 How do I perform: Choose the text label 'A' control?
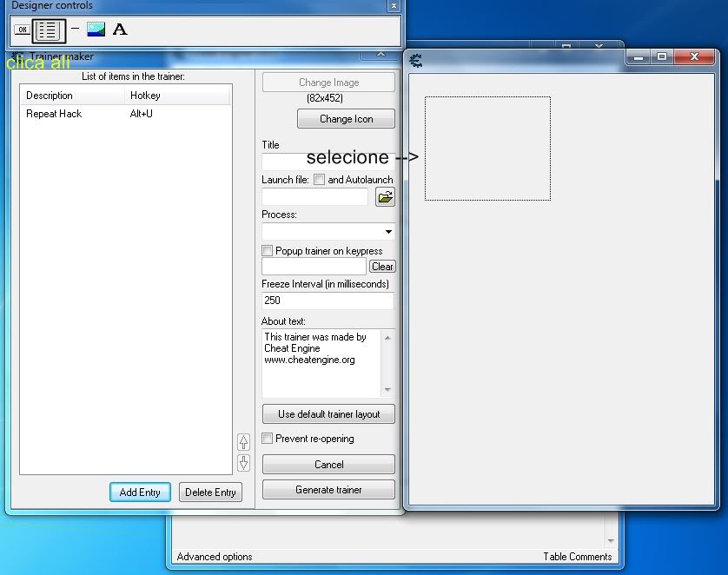(120, 30)
